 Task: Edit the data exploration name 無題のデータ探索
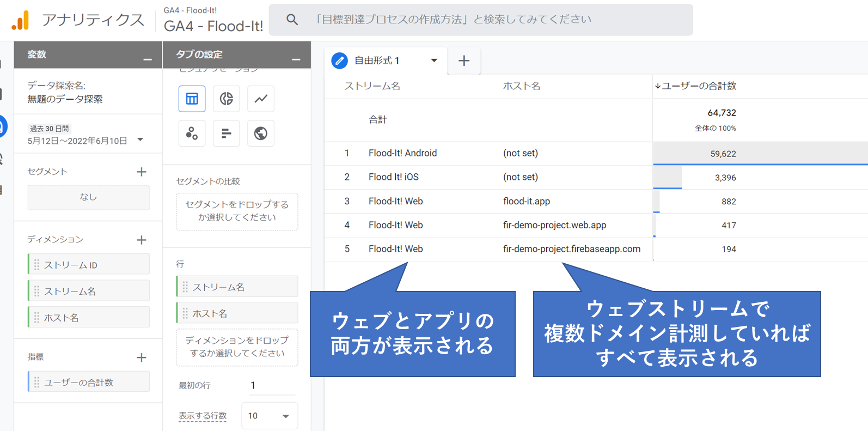pyautogui.click(x=65, y=99)
